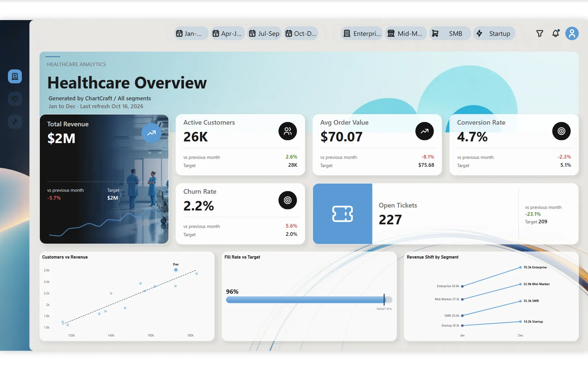Click the Open Tickets 227 value
Screen dimensions: 588x371
pyautogui.click(x=390, y=220)
